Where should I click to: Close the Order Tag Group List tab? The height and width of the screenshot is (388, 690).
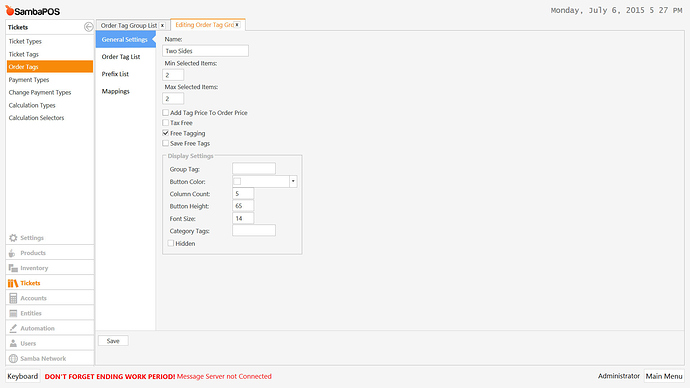pos(162,26)
